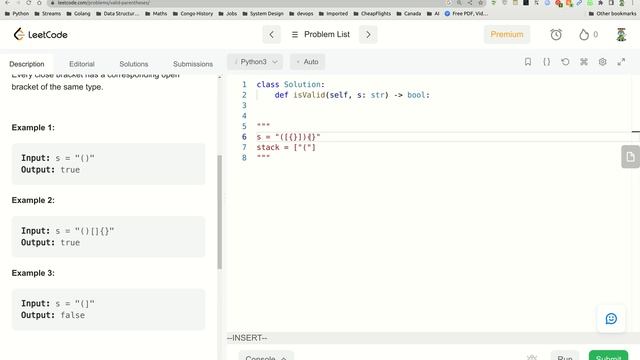
Task: Click the debugger bug icon near Run
Action: [x=532, y=357]
